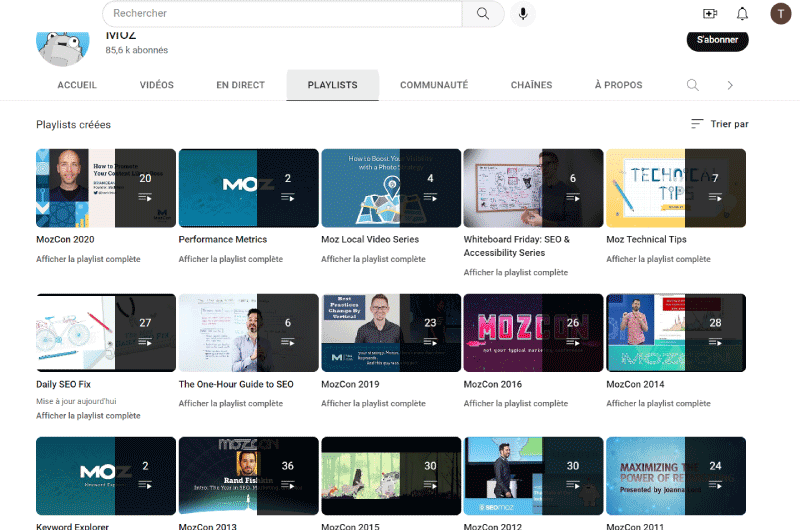
Task: Open the One-Hour Guide to SEO thumbnail
Action: pos(248,333)
